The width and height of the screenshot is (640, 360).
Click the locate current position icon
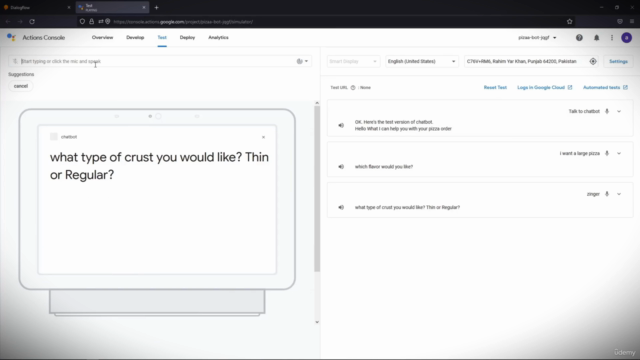coord(593,61)
